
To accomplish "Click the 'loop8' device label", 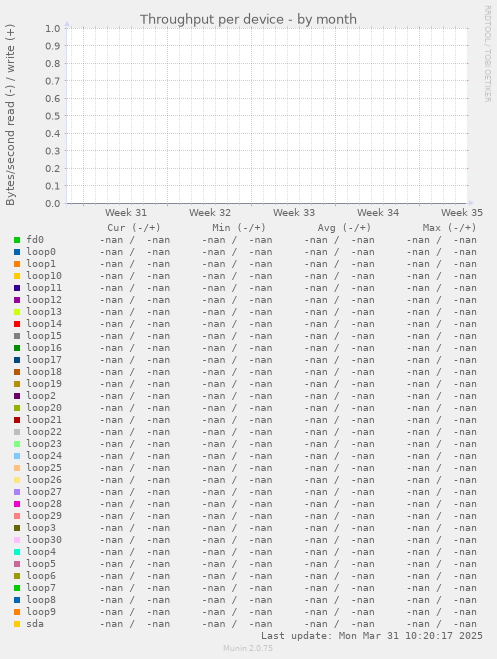I will coord(41,600).
